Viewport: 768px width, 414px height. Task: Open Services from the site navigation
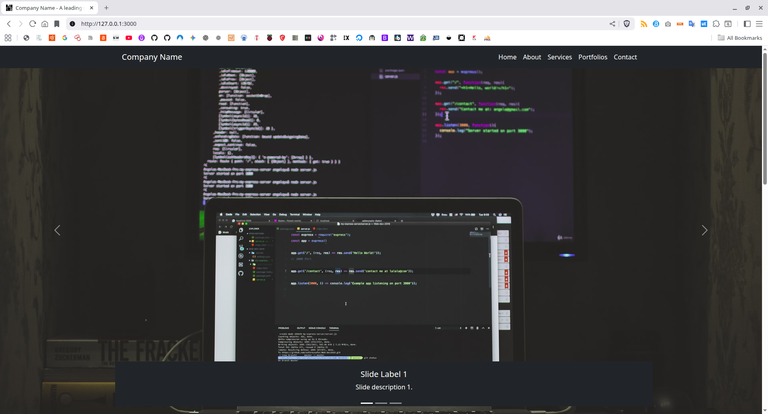560,57
